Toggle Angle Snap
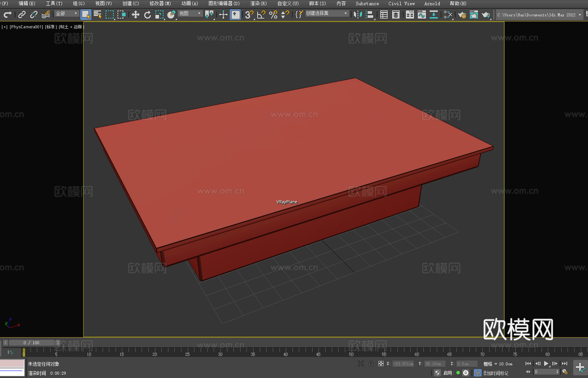This screenshot has width=588, height=378. click(261, 14)
